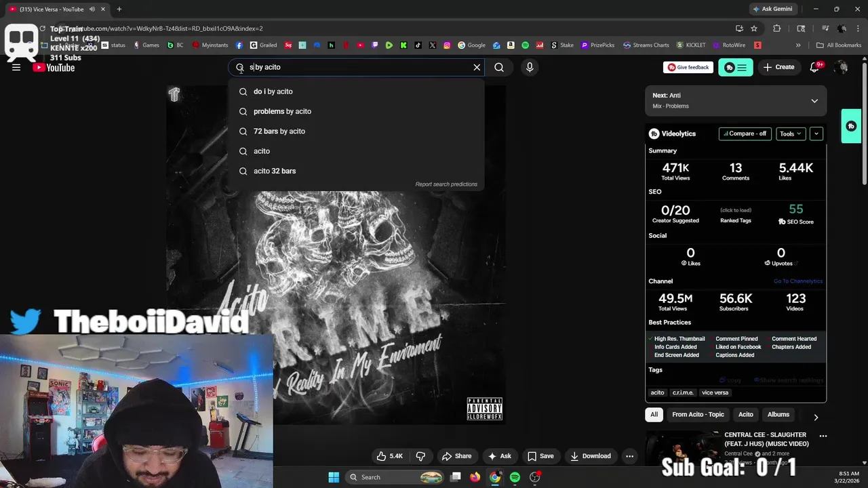The image size is (868, 488).
Task: Open more video actions ellipsis
Action: point(629,456)
